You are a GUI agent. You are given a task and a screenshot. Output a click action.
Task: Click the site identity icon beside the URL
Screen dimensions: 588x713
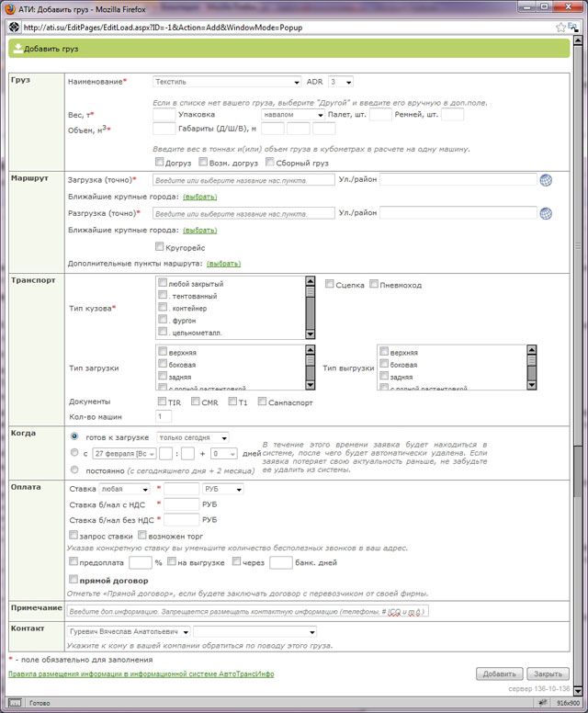14,28
